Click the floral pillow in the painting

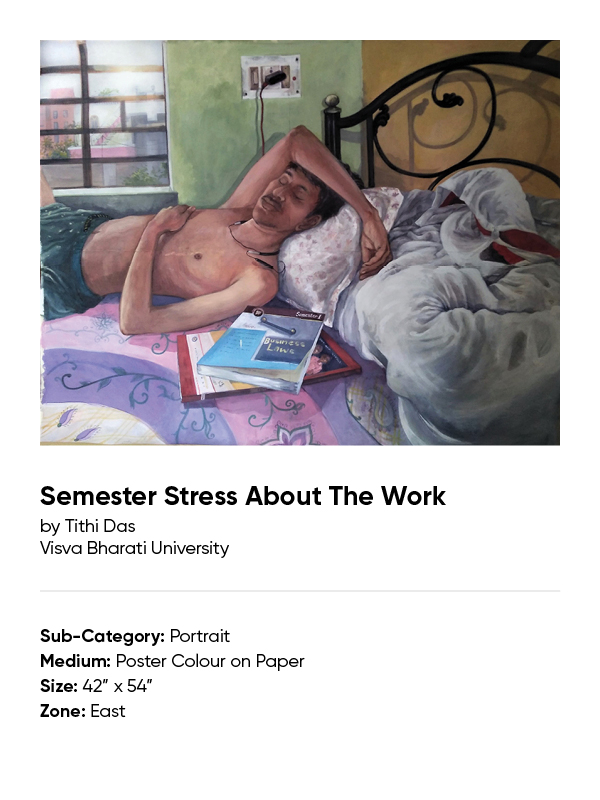click(332, 250)
